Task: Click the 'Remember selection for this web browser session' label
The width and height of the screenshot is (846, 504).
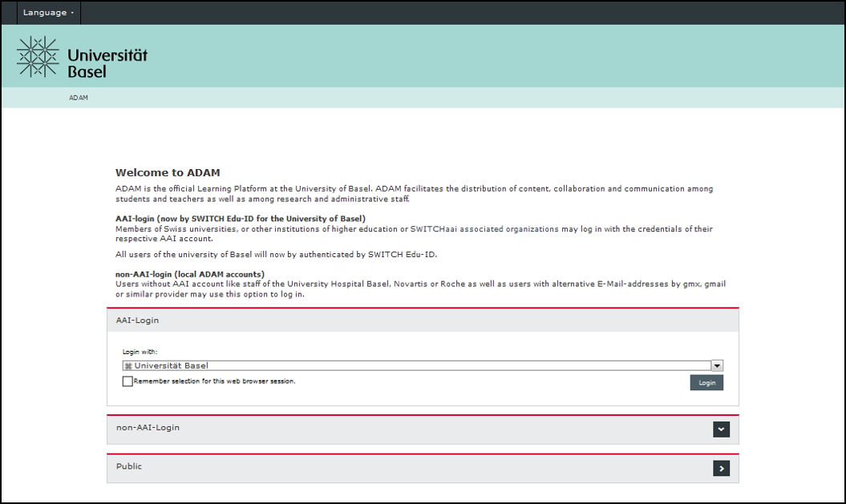Action: 214,381
